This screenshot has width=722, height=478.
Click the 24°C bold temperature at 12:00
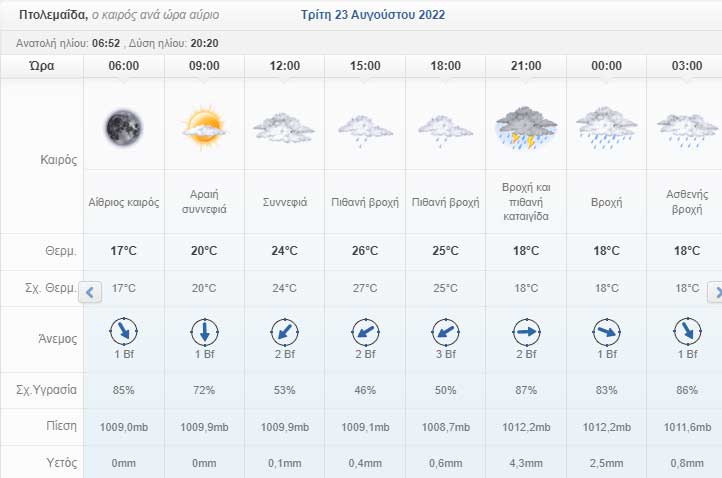click(x=285, y=251)
